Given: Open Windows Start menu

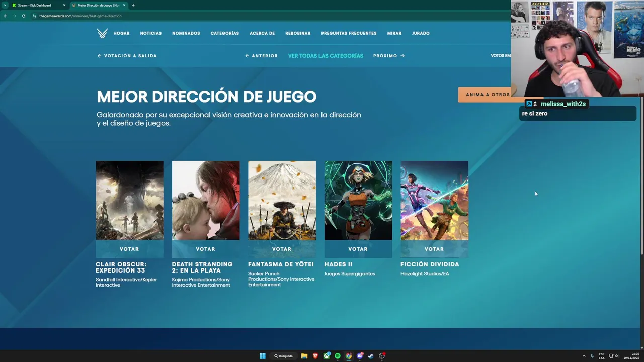Looking at the screenshot, I should (x=262, y=356).
